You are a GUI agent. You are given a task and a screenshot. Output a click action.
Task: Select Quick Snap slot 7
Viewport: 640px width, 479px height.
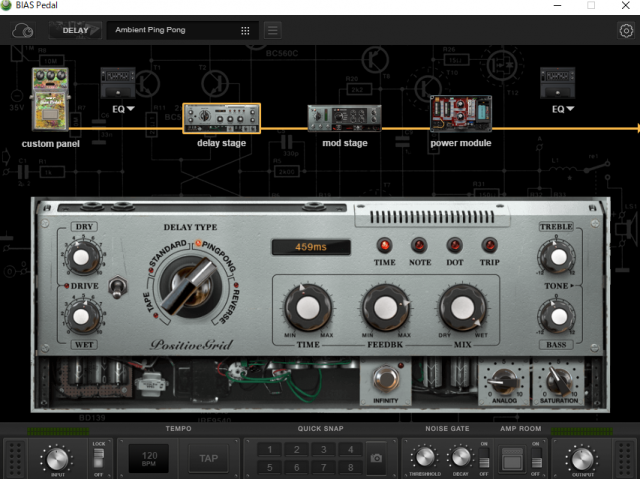click(323, 467)
